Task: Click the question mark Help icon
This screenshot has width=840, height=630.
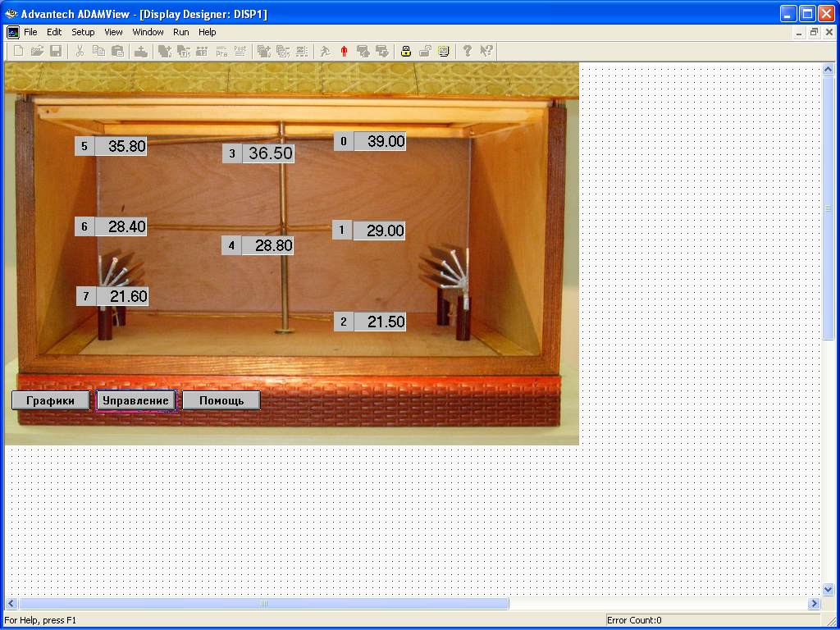Action: [468, 51]
